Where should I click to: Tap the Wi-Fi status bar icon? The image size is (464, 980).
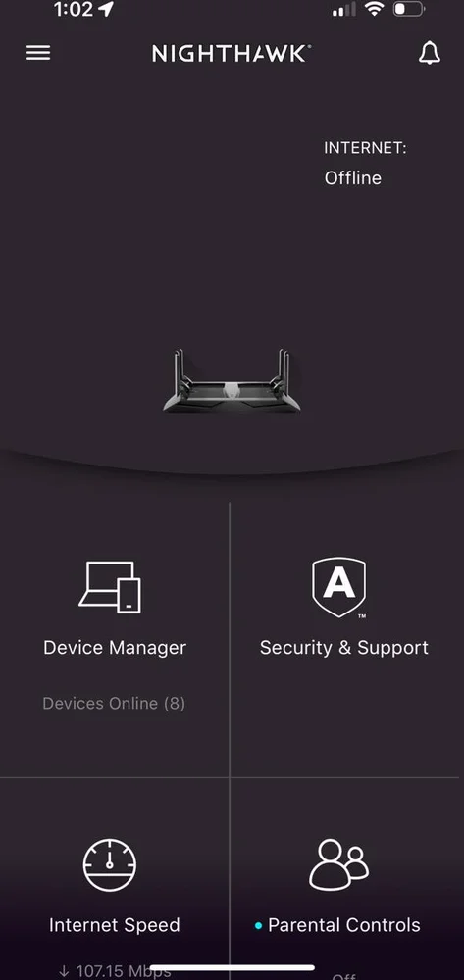tap(375, 9)
